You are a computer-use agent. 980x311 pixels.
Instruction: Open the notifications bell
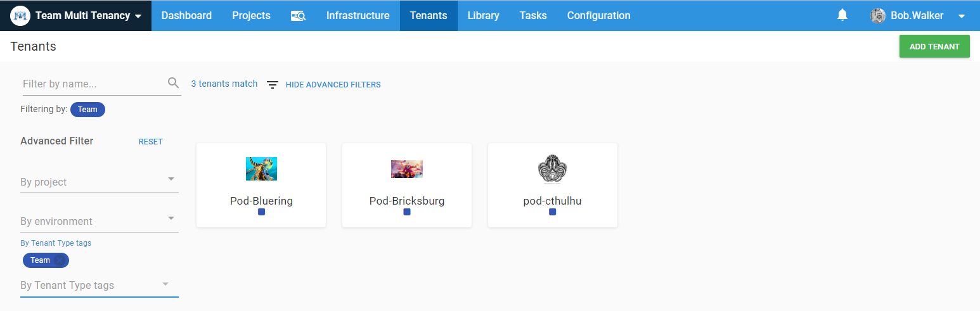842,15
